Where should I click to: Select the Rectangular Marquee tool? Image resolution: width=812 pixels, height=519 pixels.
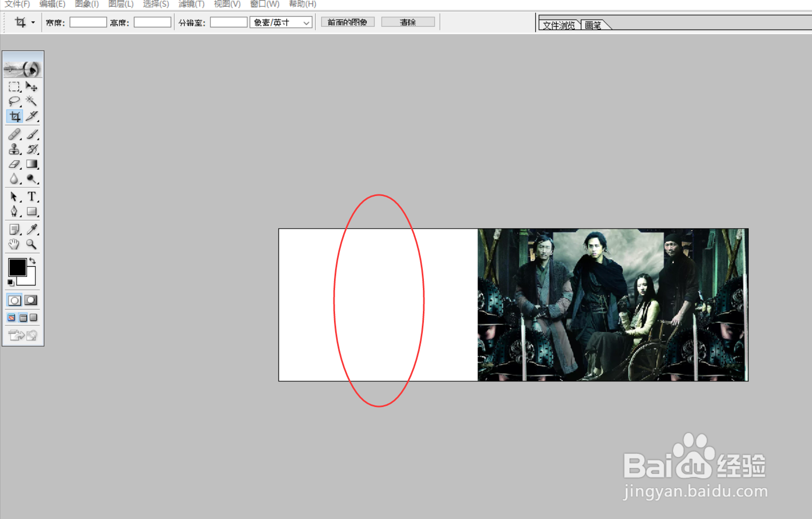[x=14, y=87]
